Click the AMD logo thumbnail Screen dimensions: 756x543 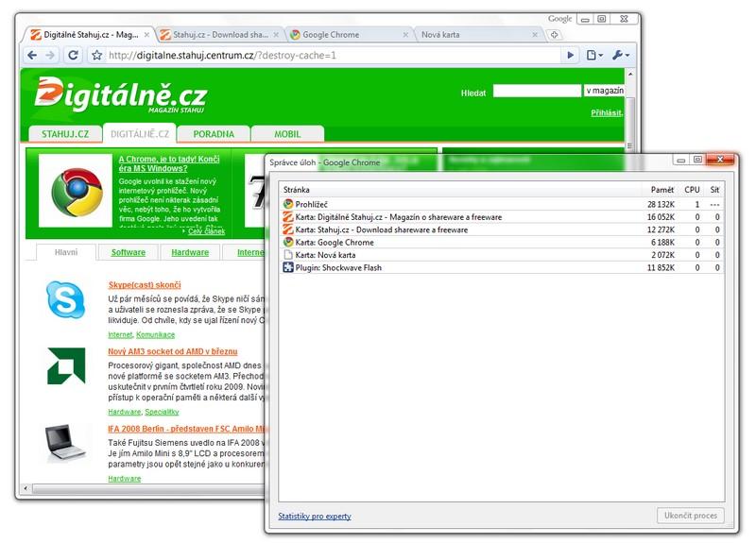pos(66,365)
